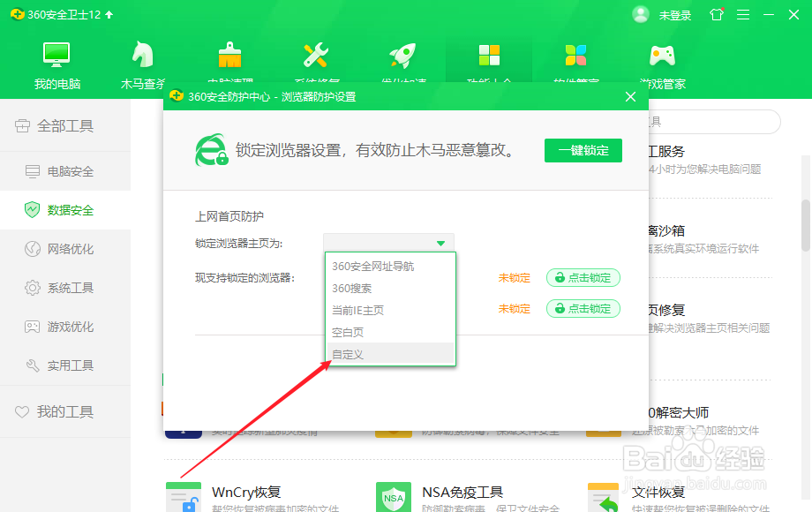The width and height of the screenshot is (812, 512).
Task: Select 实用工具 in the sidebar
Action: pos(65,365)
